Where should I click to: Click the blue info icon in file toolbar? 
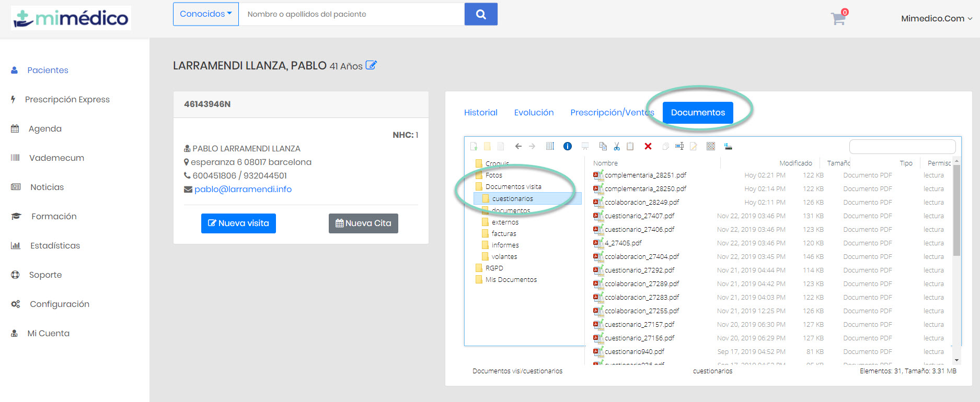tap(567, 146)
